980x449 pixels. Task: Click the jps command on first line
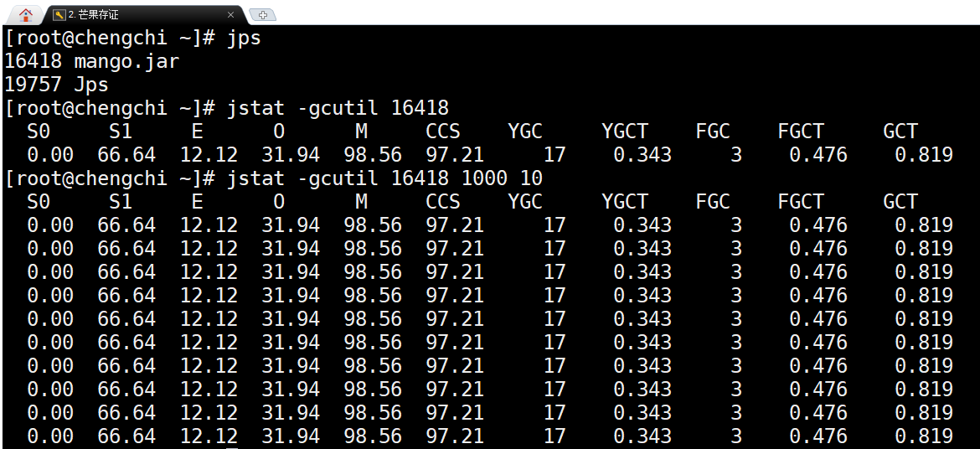(244, 39)
